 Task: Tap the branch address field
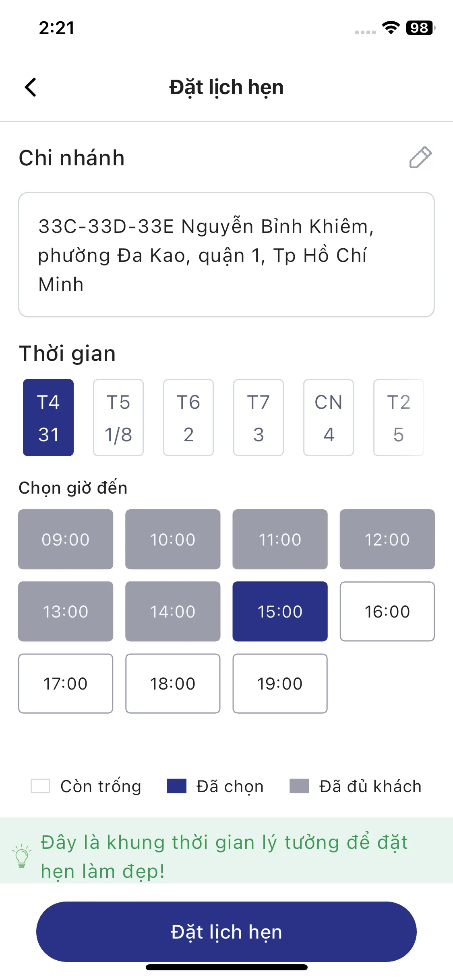click(226, 255)
